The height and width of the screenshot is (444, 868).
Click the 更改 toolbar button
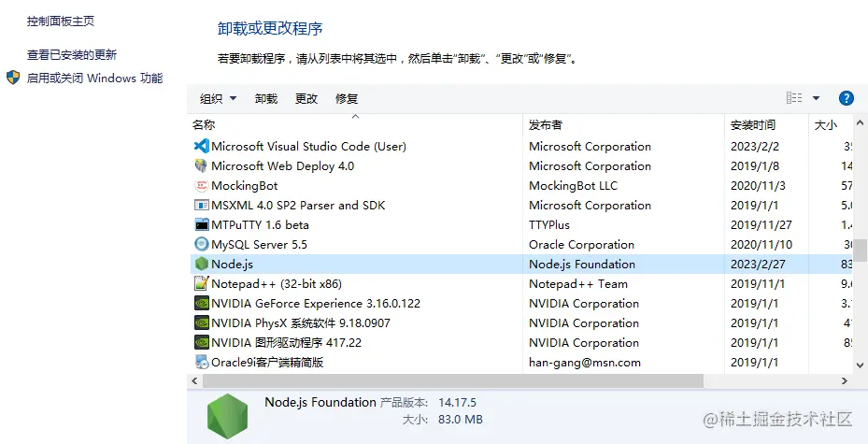306,98
